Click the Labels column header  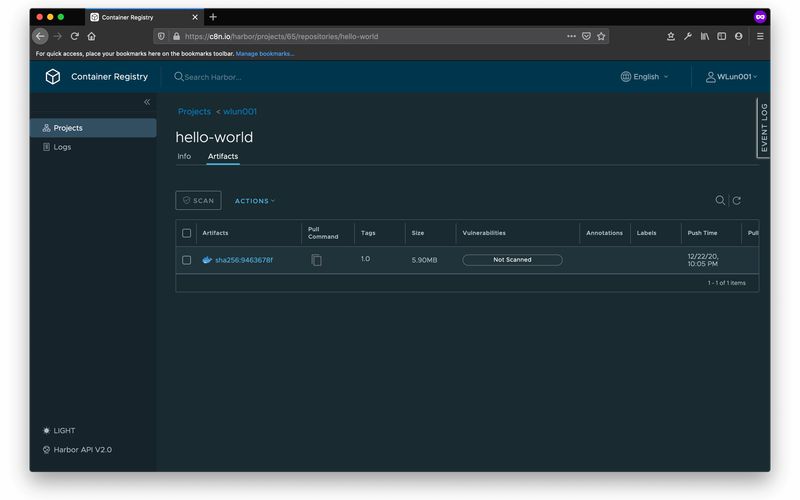pos(646,233)
